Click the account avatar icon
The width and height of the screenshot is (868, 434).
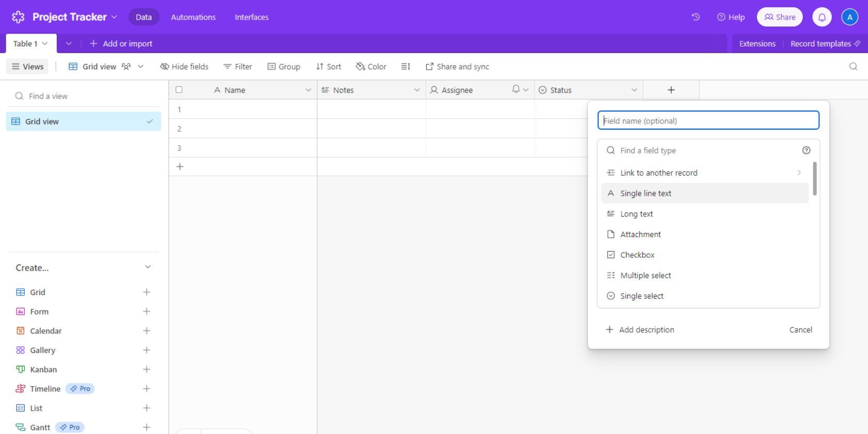[849, 17]
